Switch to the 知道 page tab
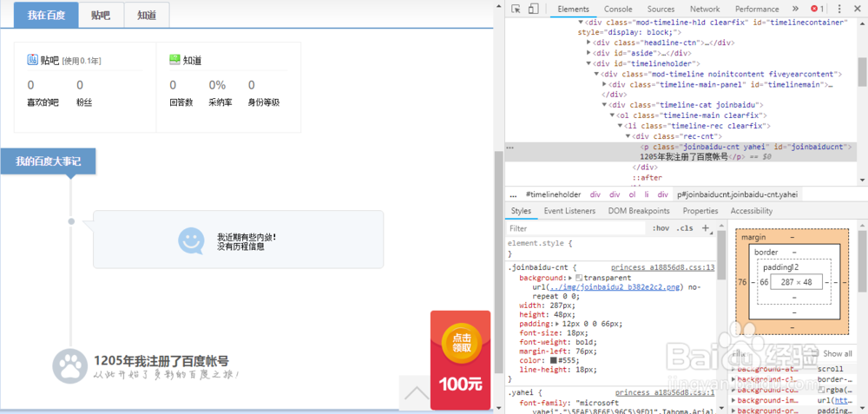The width and height of the screenshot is (868, 414). 147,15
